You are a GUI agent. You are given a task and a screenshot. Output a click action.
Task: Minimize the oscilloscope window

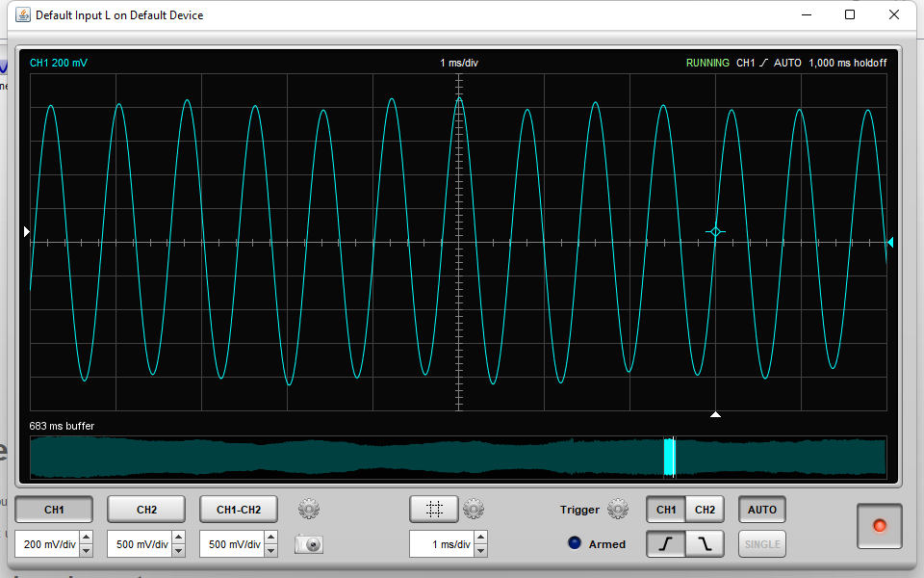coord(807,14)
